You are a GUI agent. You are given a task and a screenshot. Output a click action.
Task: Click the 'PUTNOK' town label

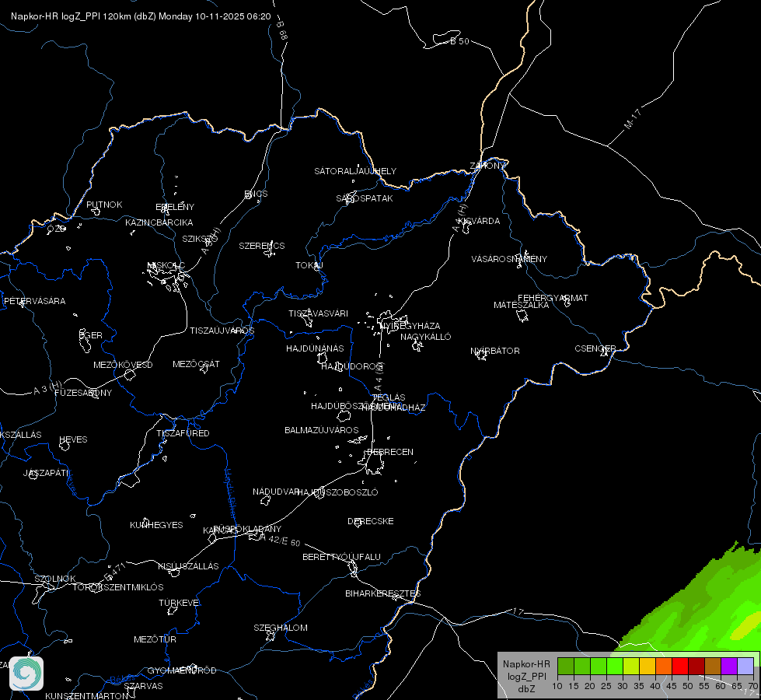pyautogui.click(x=104, y=205)
